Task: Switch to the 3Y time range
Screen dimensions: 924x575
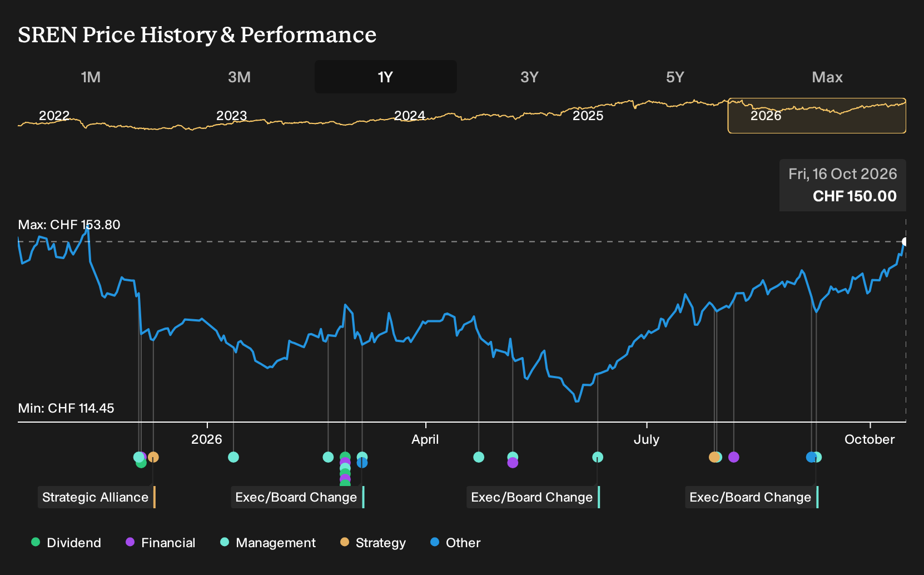Action: (529, 77)
